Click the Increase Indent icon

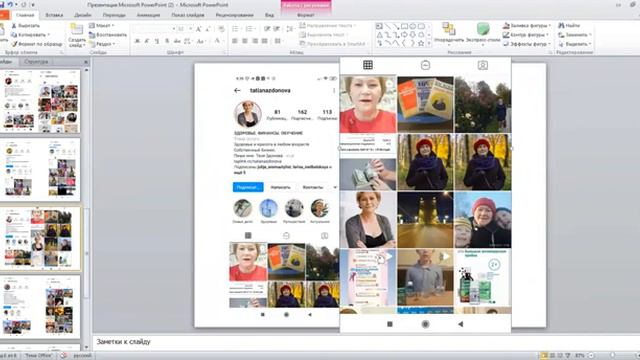coord(277,29)
